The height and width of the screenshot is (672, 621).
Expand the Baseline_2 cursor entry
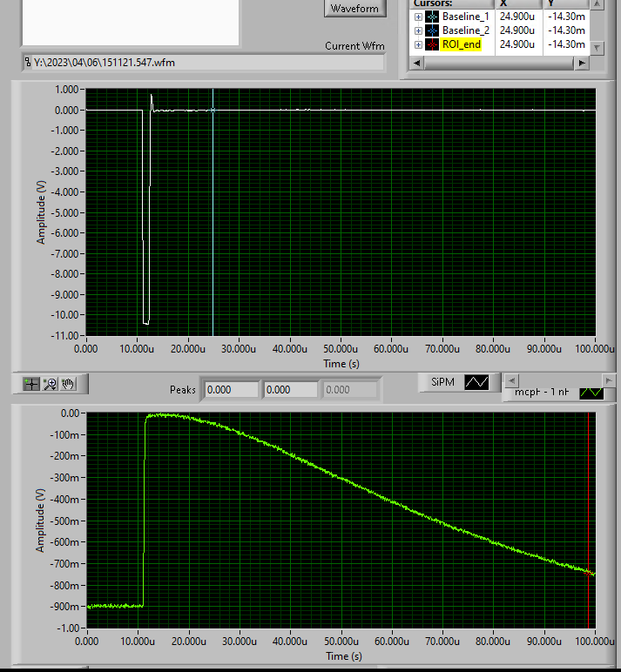(418, 30)
